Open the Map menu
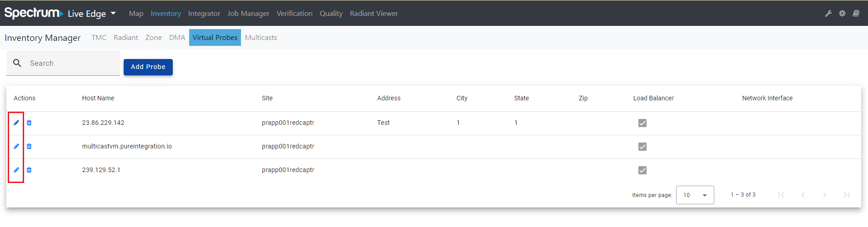This screenshot has height=227, width=868. pos(136,14)
